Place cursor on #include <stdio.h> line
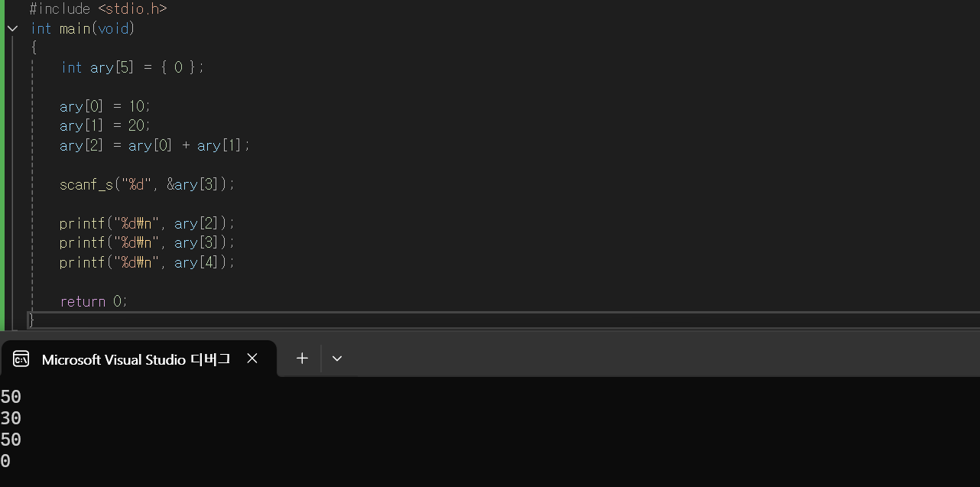 pos(98,9)
